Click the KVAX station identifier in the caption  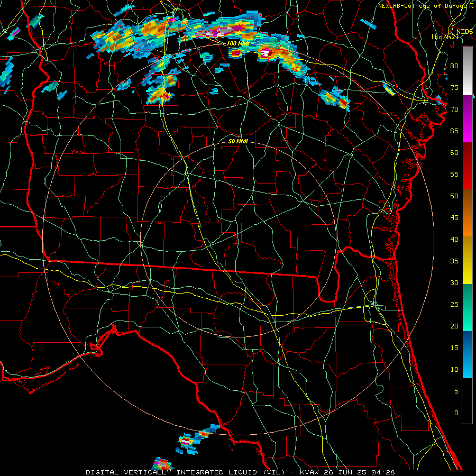tap(309, 472)
